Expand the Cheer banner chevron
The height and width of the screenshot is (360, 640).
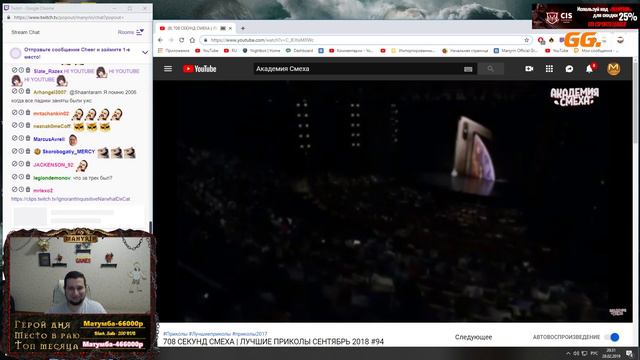[x=145, y=53]
